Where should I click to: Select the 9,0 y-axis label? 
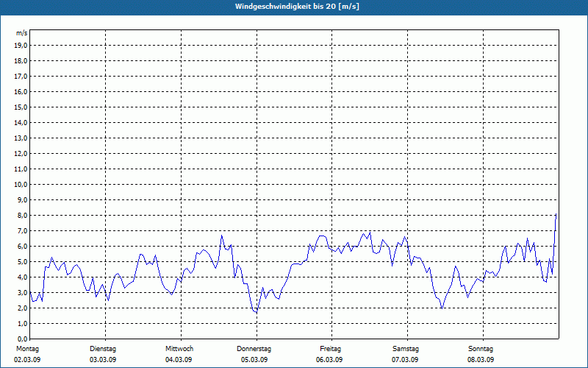22,199
